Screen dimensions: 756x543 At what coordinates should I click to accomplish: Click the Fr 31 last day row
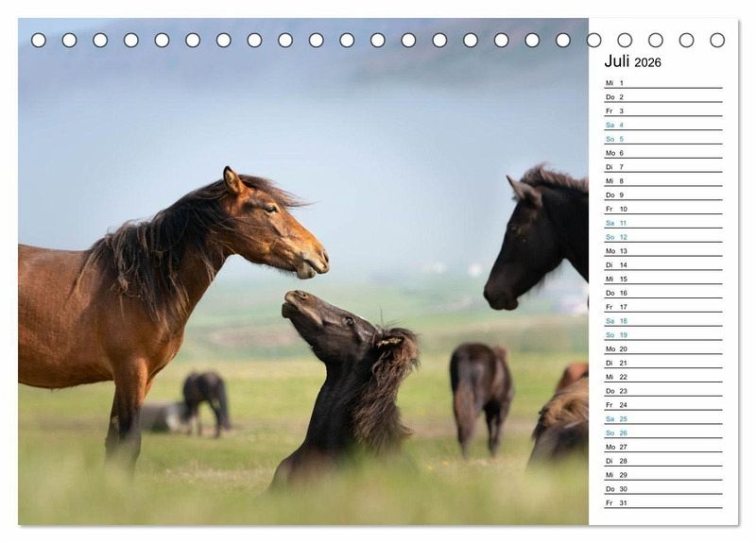pos(661,502)
